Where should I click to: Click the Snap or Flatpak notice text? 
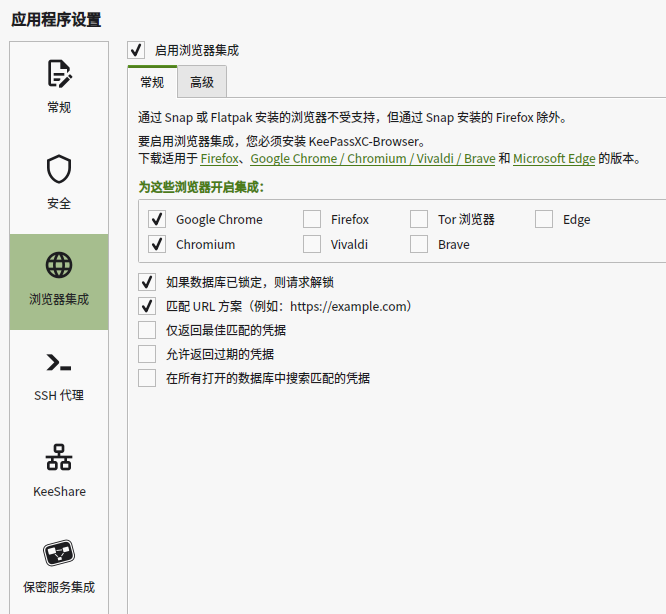[353, 117]
